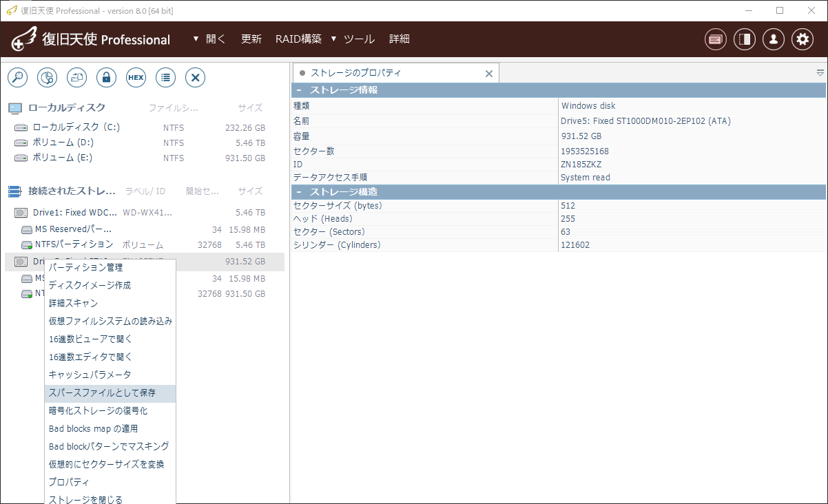Open the user account icon in header
This screenshot has height=504, width=828.
pos(774,39)
